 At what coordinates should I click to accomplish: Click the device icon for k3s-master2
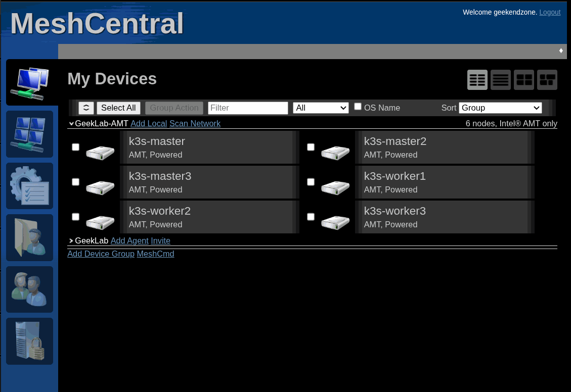pos(335,153)
